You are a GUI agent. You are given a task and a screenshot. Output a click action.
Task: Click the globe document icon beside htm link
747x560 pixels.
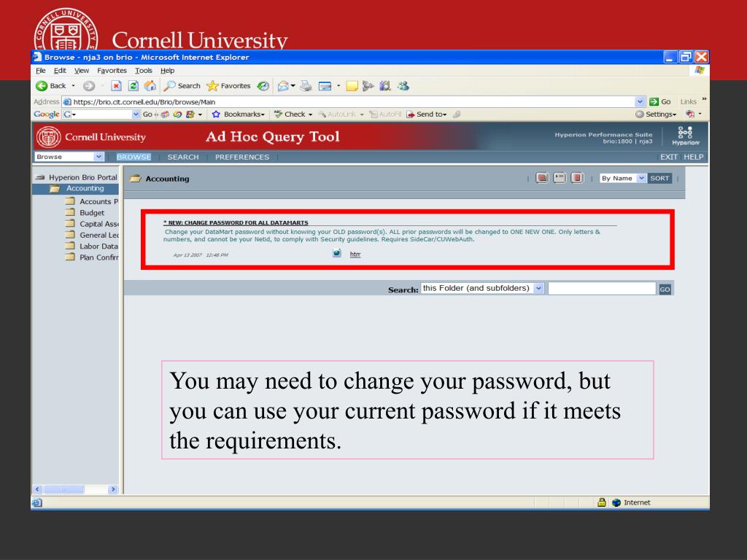(x=337, y=253)
